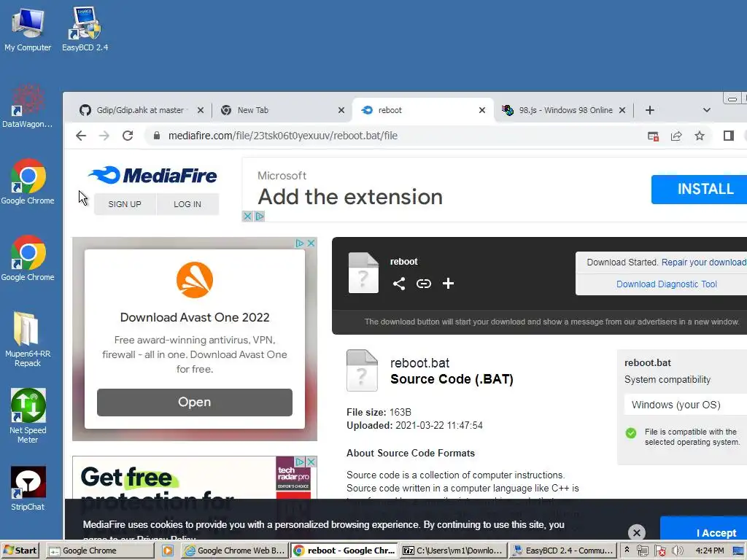Click the reboot.bat file thumbnail icon
This screenshot has height=560, width=747.
(362, 370)
